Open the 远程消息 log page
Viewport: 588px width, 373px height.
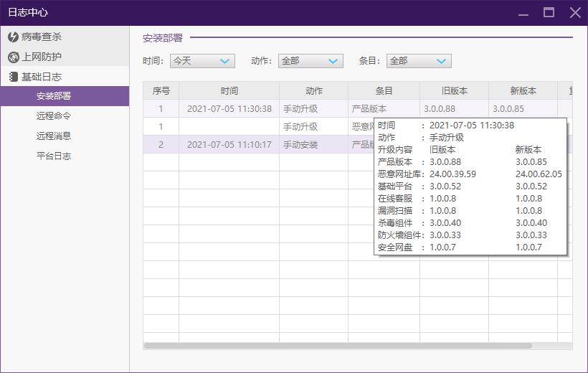[54, 136]
